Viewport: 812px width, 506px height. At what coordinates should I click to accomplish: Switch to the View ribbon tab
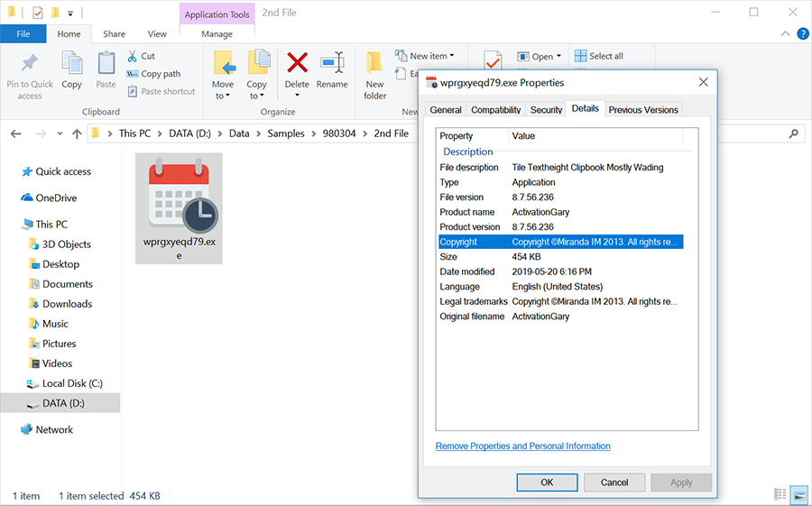point(157,33)
